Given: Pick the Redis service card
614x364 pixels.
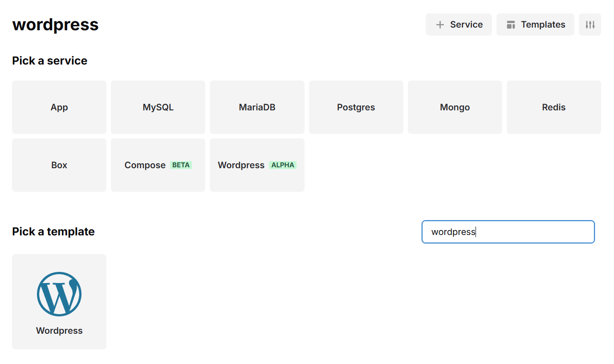Looking at the screenshot, I should 554,107.
